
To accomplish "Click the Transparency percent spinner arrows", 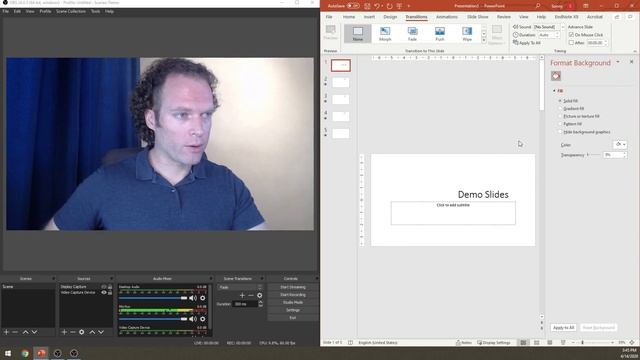I will click(624, 155).
